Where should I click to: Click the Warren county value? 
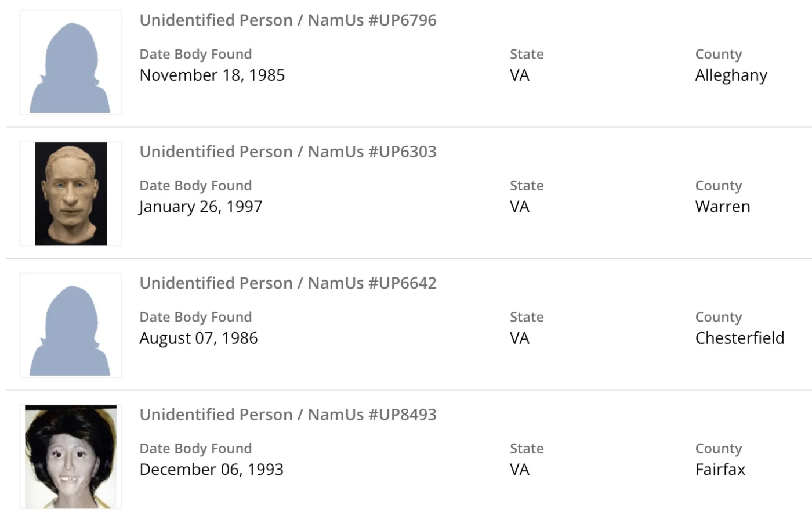[723, 207]
